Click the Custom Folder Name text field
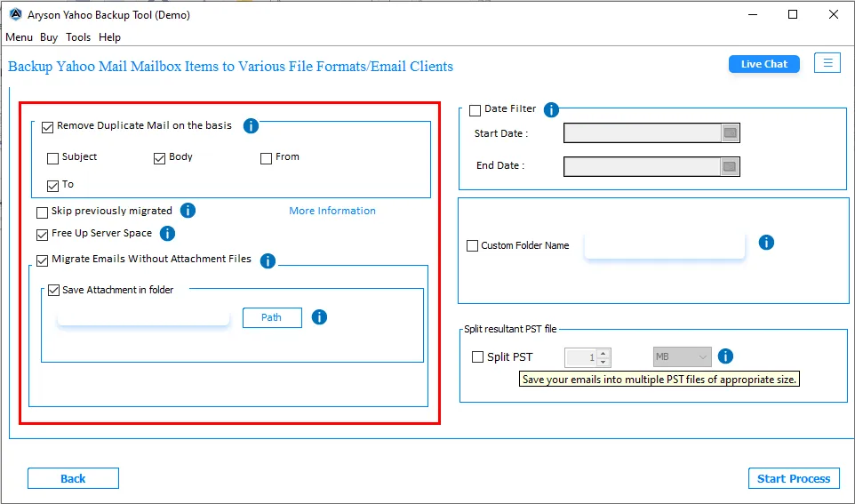Image resolution: width=855 pixels, height=504 pixels. (x=665, y=245)
